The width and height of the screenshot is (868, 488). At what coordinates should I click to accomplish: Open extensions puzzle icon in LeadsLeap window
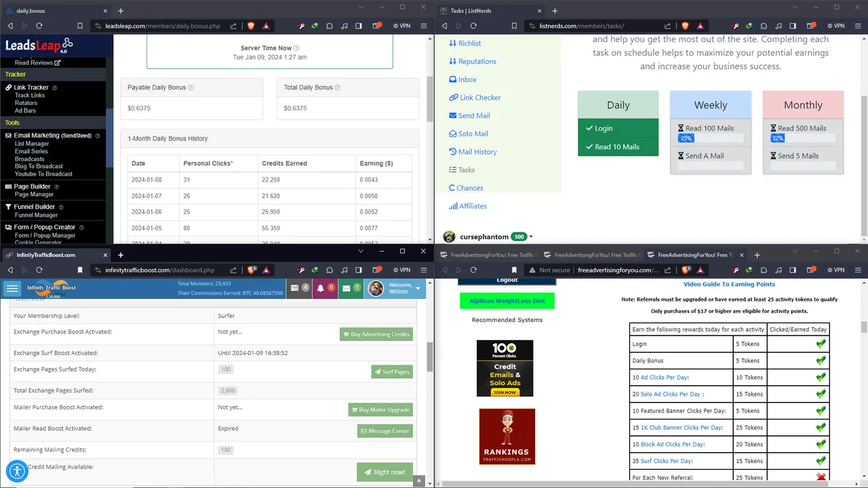[330, 26]
